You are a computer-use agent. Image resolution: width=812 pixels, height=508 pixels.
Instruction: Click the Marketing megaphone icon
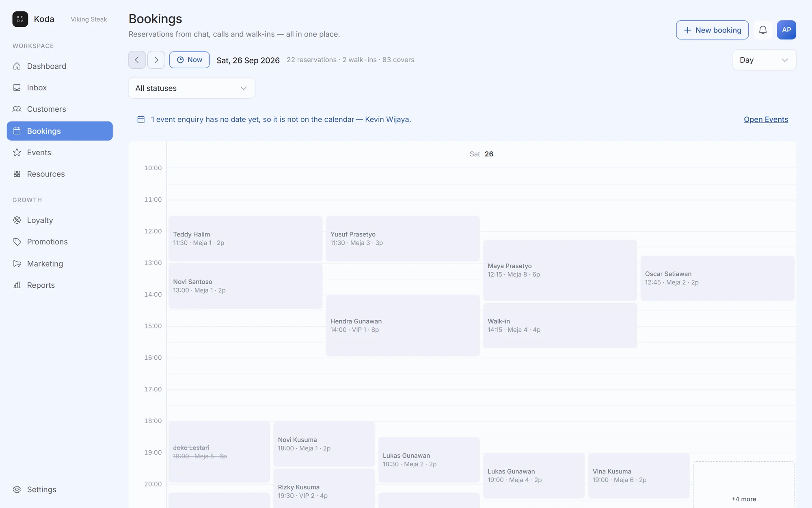[x=17, y=264]
